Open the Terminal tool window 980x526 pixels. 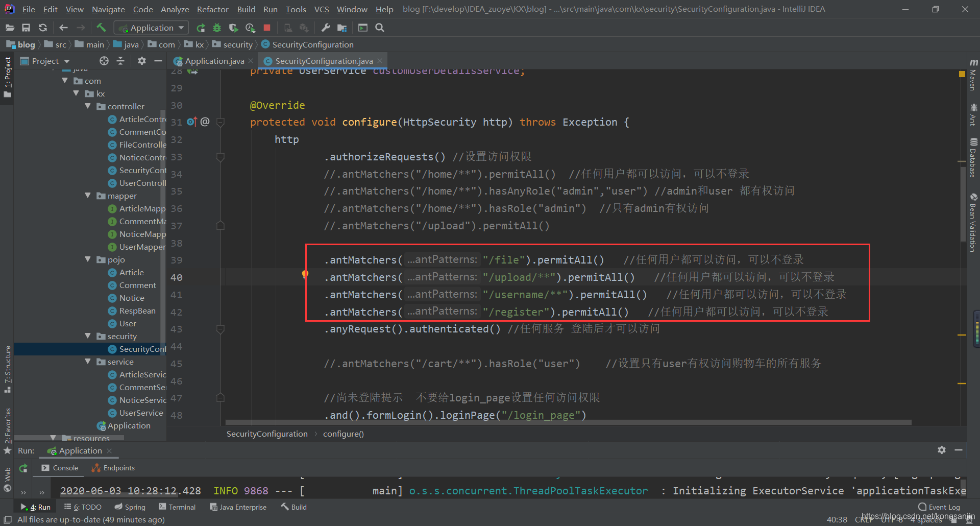(177, 507)
